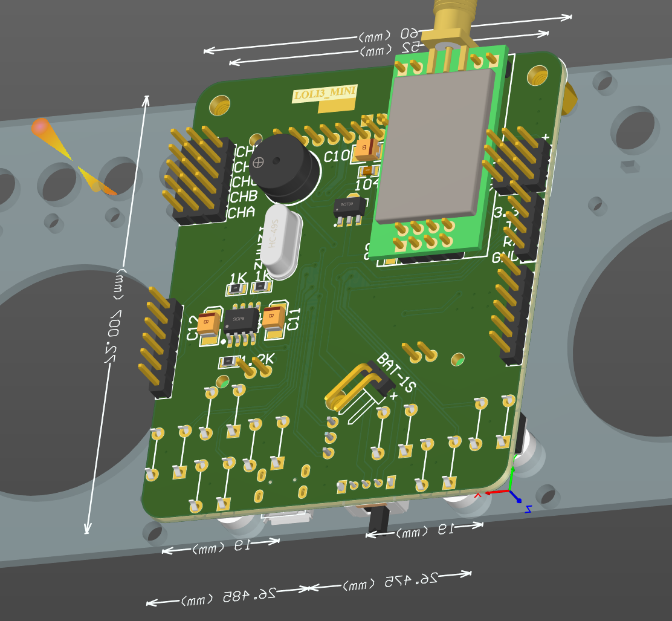Viewport: 672px width, 621px height.
Task: Click the black slide switch under board bottom
Action: [x=380, y=520]
